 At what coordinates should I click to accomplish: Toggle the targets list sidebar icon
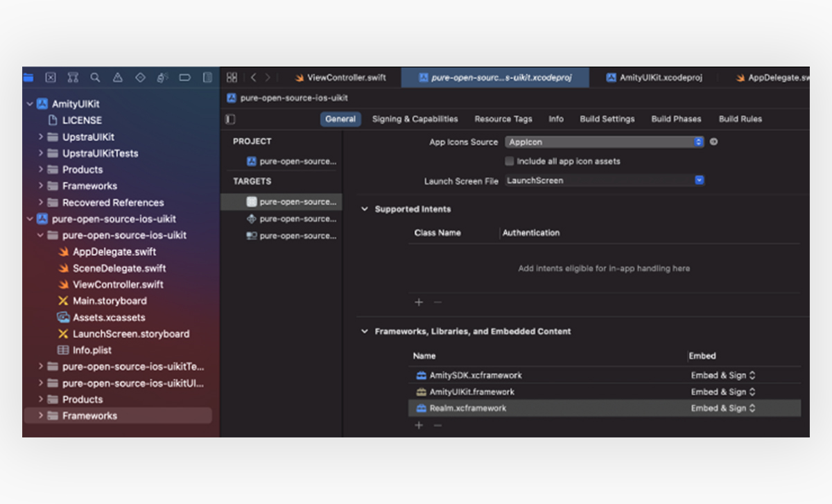[x=230, y=119]
